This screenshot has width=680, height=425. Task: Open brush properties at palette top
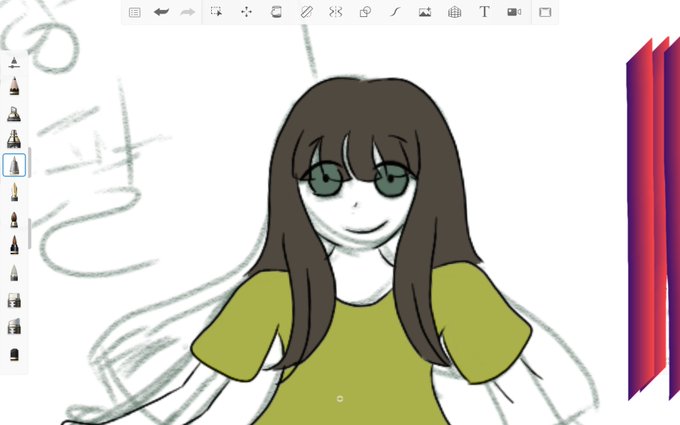click(14, 63)
